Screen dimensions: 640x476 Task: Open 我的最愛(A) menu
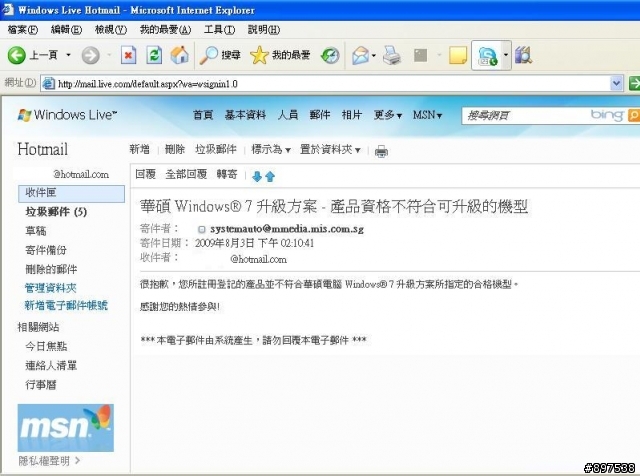[165, 29]
